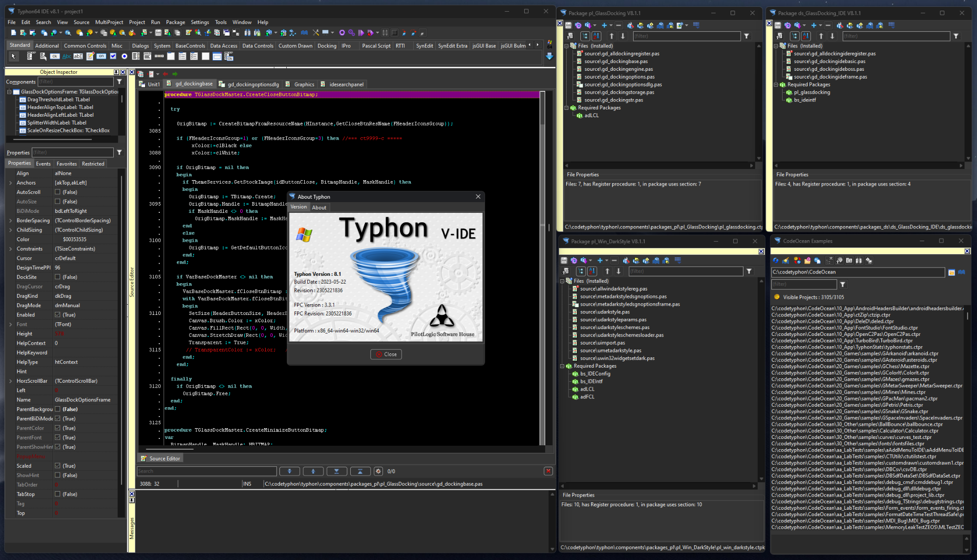Click the purple Run play icon in the main toolbar

pos(361,33)
